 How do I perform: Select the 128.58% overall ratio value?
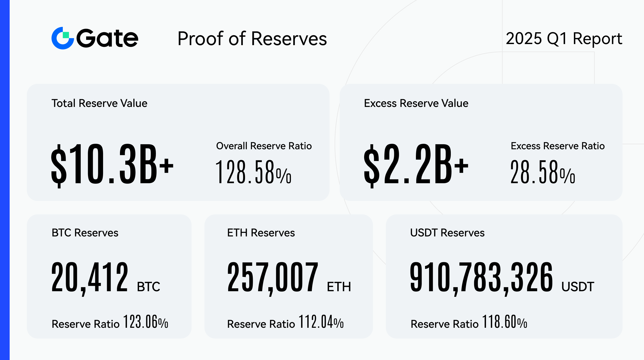(253, 172)
